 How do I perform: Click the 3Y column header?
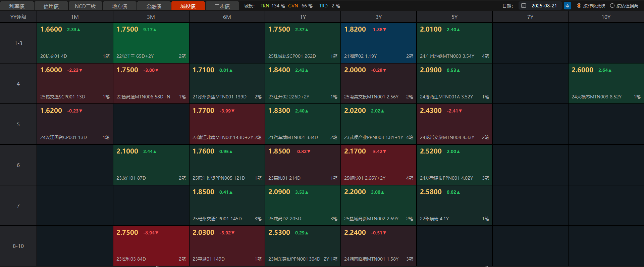tap(379, 17)
